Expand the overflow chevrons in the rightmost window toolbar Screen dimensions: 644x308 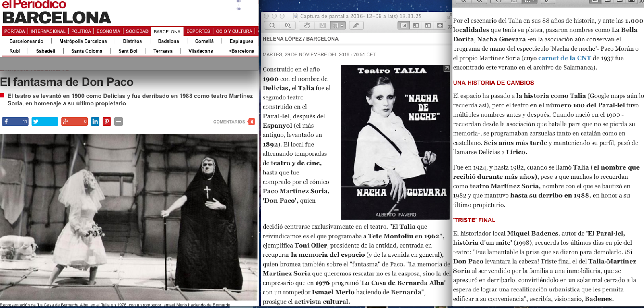642,2
